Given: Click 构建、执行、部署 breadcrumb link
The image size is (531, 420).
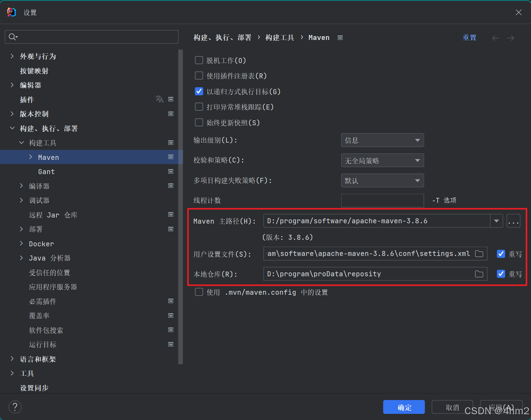Looking at the screenshot, I should point(222,38).
